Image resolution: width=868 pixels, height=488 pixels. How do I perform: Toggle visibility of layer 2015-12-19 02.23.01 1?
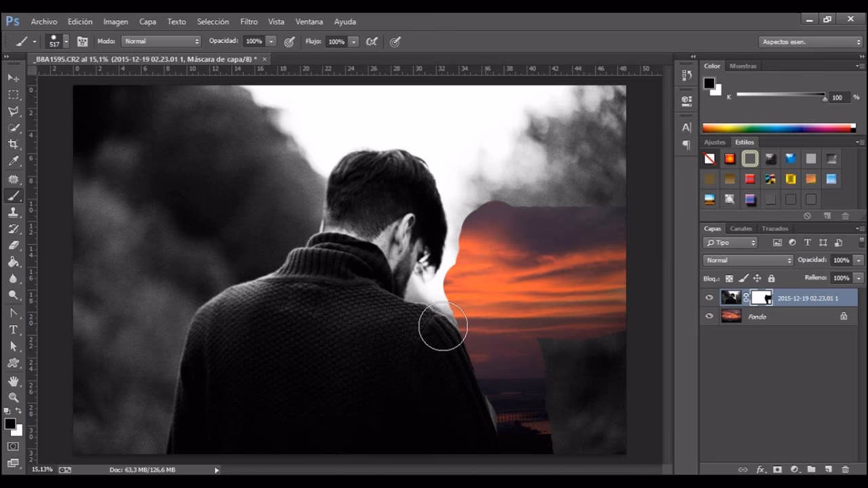(709, 298)
